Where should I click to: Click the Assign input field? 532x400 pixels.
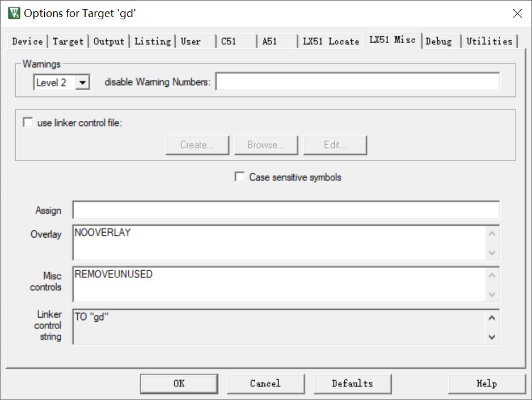tap(286, 210)
